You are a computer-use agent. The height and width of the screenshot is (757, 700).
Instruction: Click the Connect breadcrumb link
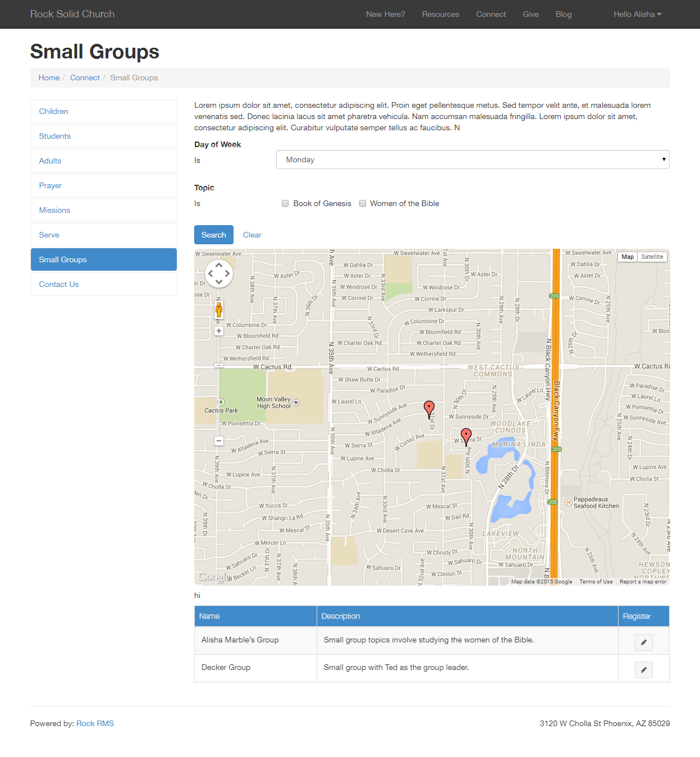(85, 77)
